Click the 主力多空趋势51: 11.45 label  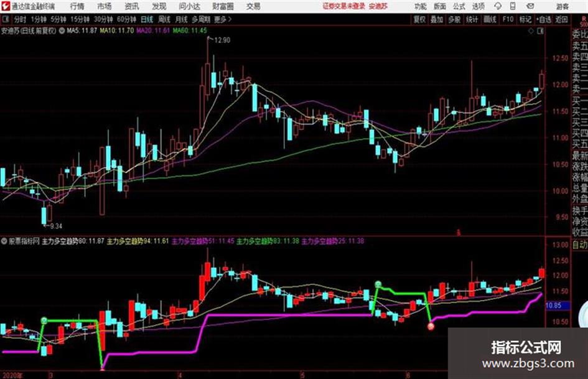click(x=203, y=241)
